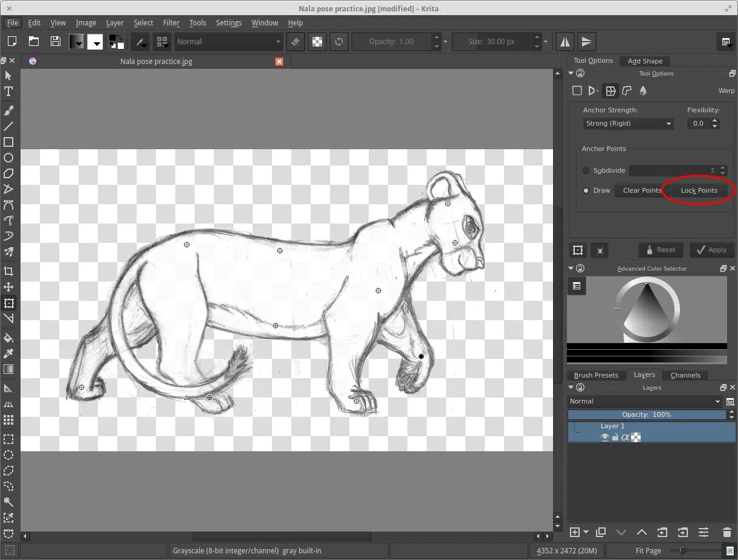Select the Contiguous Selection magic wand tool
Viewport: 738px width, 560px height.
coord(8,502)
